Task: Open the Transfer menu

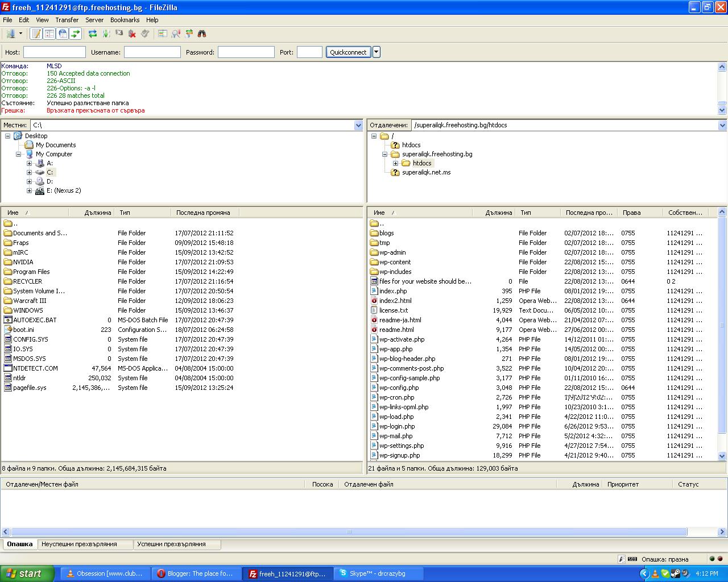Action: [x=67, y=20]
